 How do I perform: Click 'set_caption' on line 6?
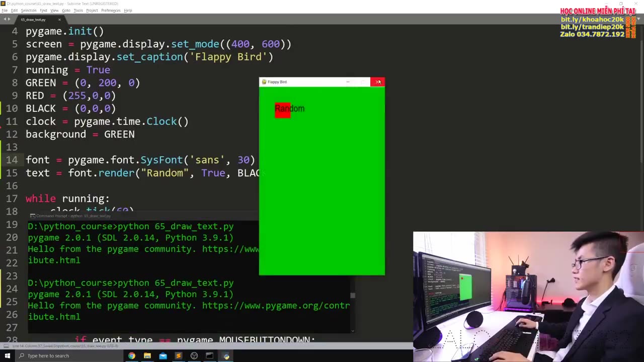click(149, 57)
